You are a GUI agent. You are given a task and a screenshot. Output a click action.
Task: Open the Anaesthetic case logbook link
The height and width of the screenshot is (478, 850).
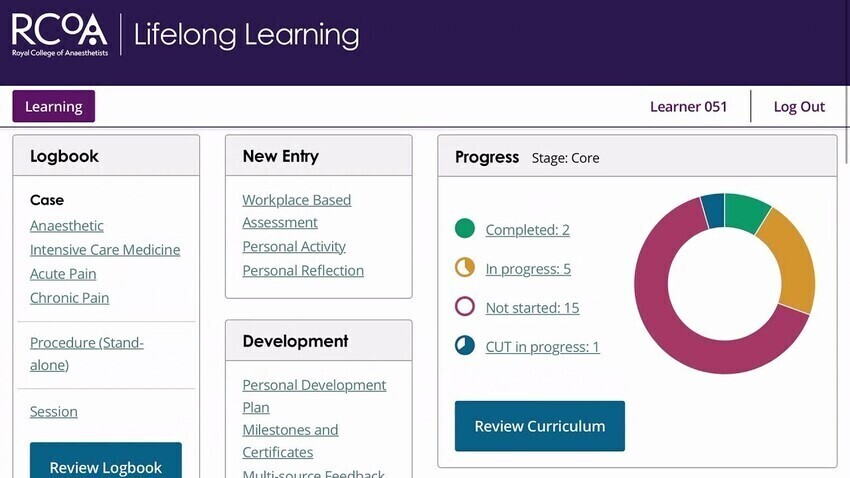67,226
